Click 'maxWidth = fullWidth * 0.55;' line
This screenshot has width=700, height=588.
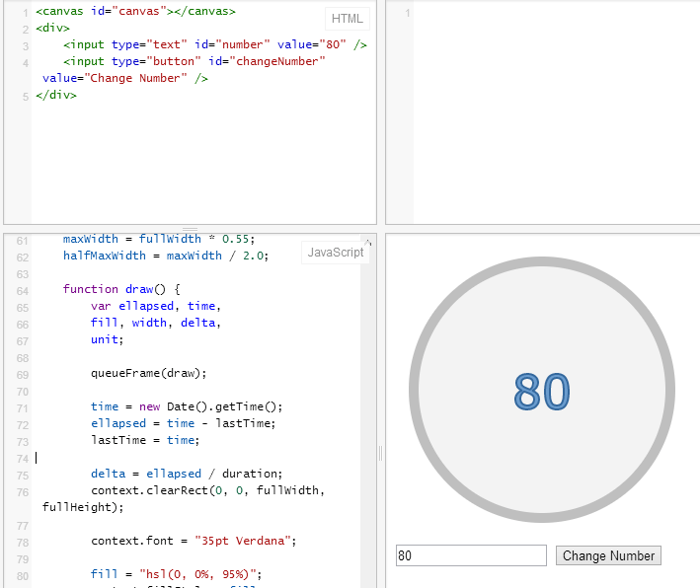click(x=159, y=239)
